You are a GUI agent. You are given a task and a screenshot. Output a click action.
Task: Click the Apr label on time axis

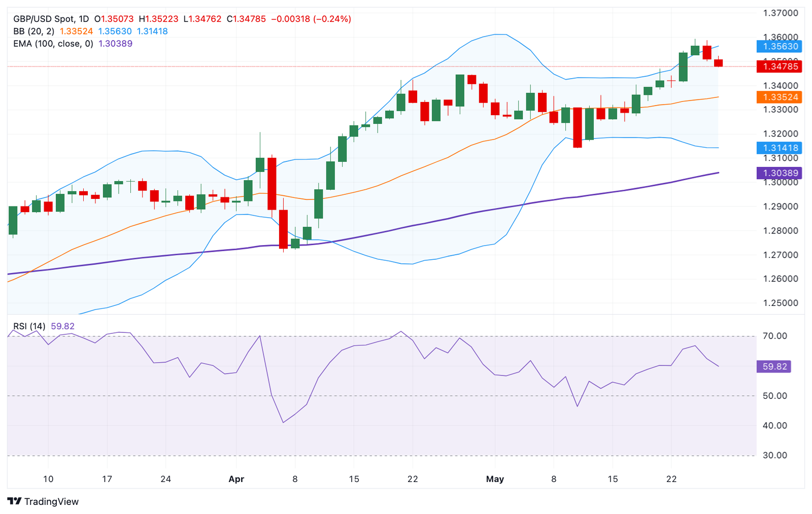(x=236, y=479)
